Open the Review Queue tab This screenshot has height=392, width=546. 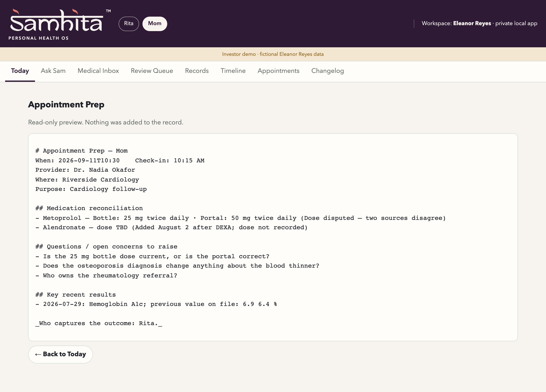(152, 71)
